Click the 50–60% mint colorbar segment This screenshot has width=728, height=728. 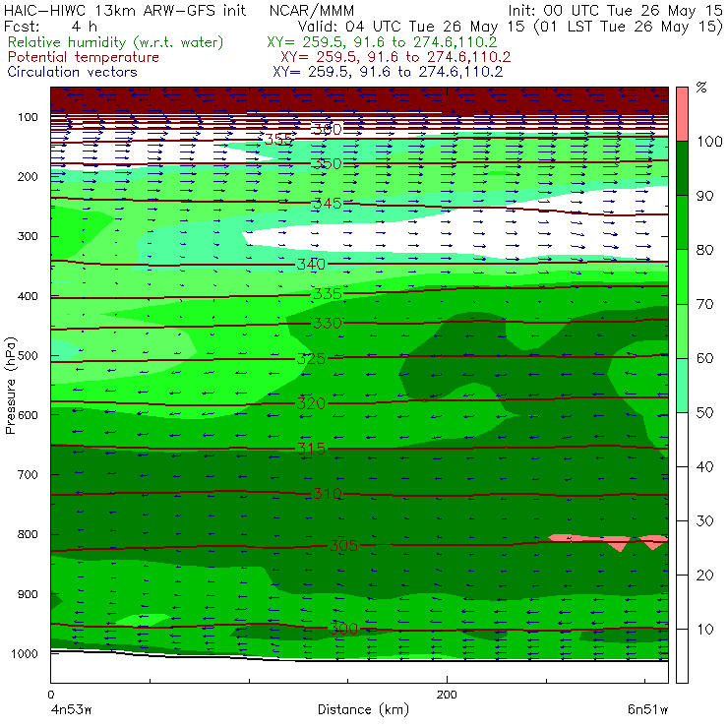pyautogui.click(x=682, y=386)
